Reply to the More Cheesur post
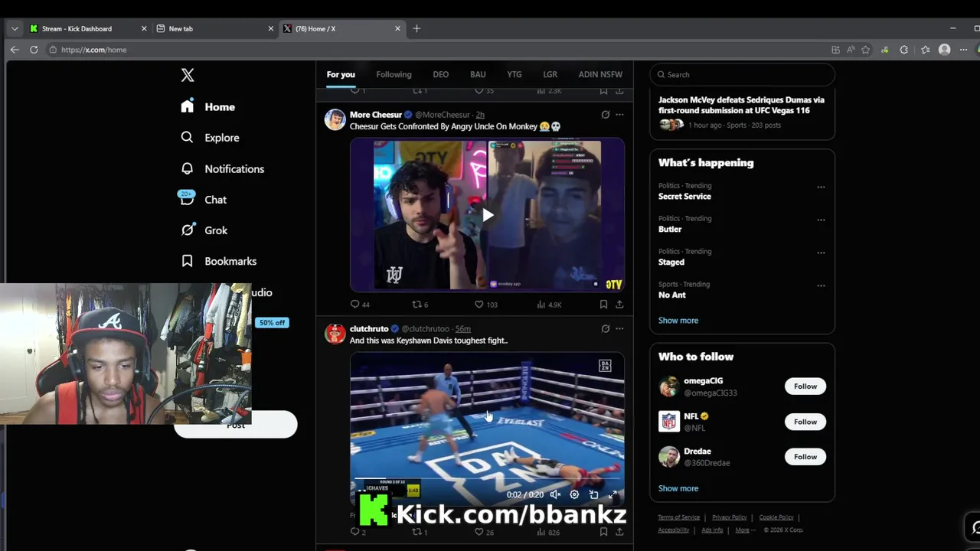The image size is (980, 551). (359, 305)
